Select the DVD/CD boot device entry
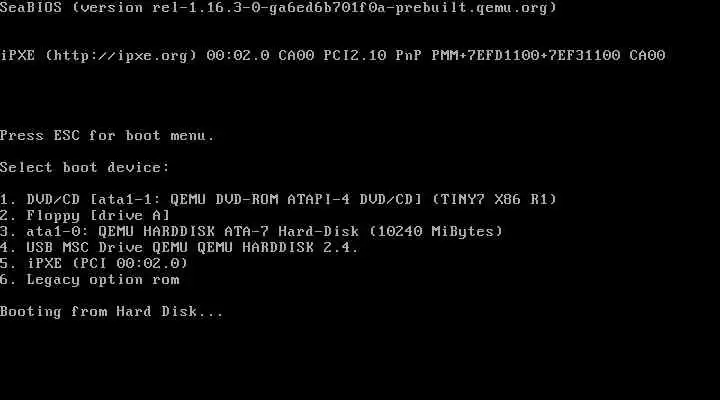Image resolution: width=720 pixels, height=400 pixels. (278, 200)
